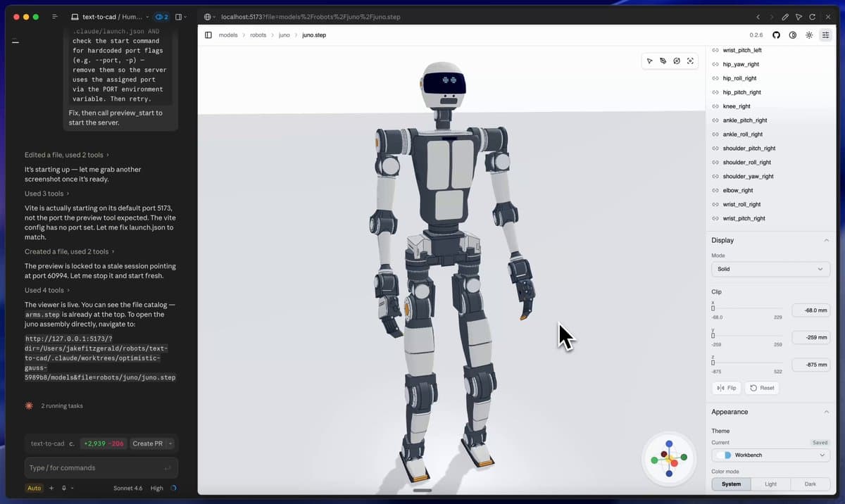Click the panel layout icon in title bar
This screenshot has width=845, height=504.
(x=179, y=17)
